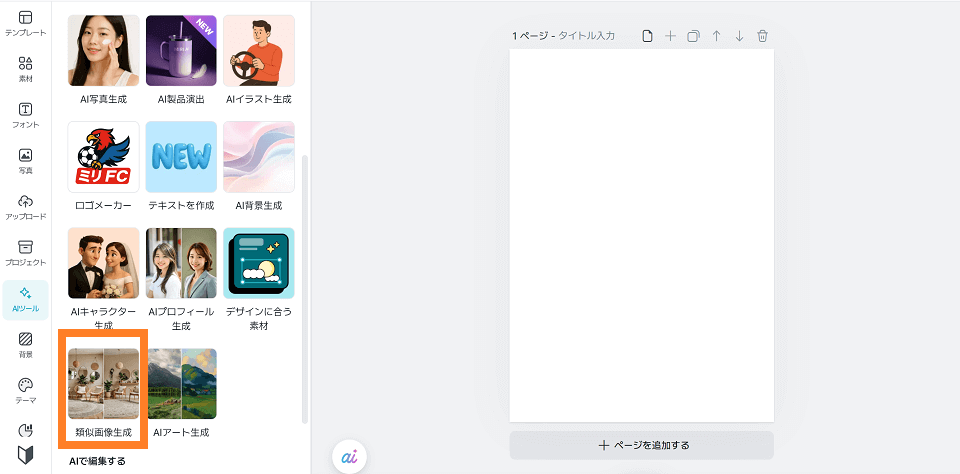
Task: Open the 素材 elements panel
Action: click(x=25, y=69)
